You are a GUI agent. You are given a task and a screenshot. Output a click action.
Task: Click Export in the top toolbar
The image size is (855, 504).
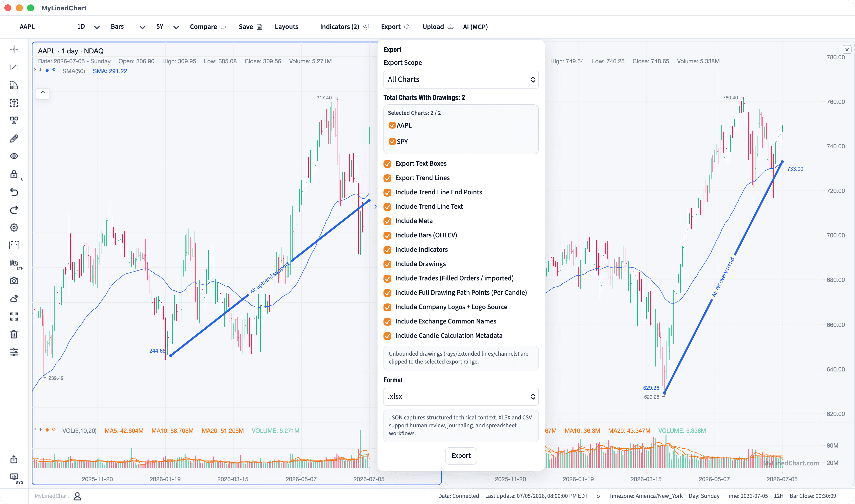pos(396,27)
